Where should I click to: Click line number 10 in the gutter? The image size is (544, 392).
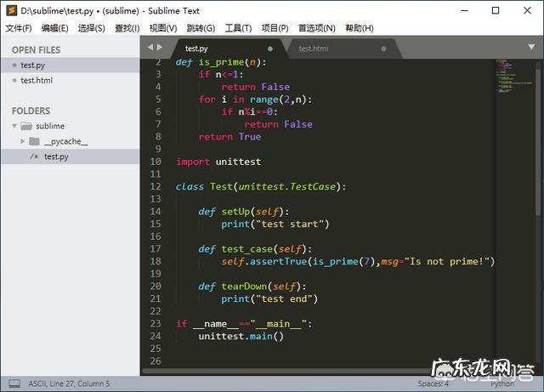pyautogui.click(x=156, y=162)
